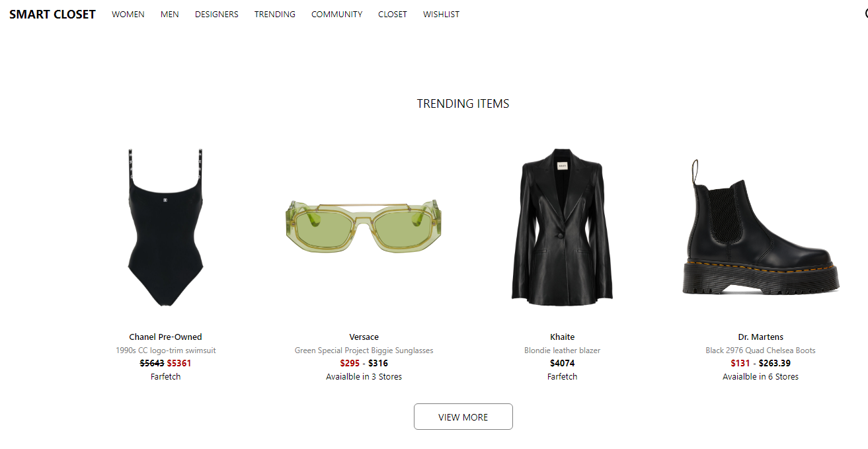This screenshot has height=449, width=868.
Task: Click the Blondie leather blazer title
Action: pos(563,350)
